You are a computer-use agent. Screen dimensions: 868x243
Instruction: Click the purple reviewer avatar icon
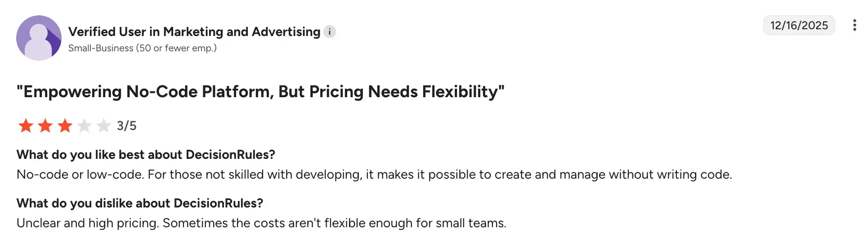point(39,38)
